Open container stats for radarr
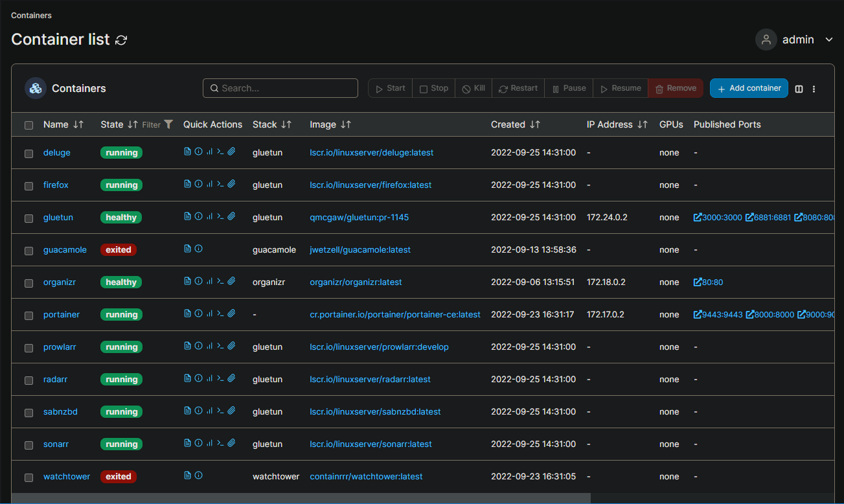Image resolution: width=844 pixels, height=504 pixels. pyautogui.click(x=209, y=378)
